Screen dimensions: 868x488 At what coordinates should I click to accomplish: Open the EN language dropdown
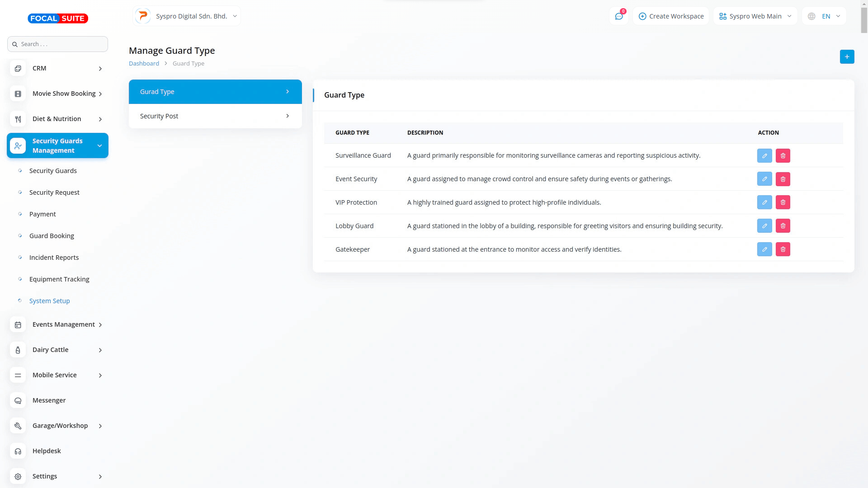(x=824, y=16)
